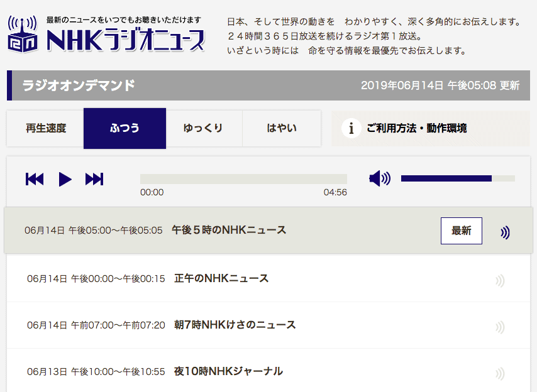Viewport: 537px width, 392px height.
Task: Adjust the volume slider bar
Action: point(458,178)
